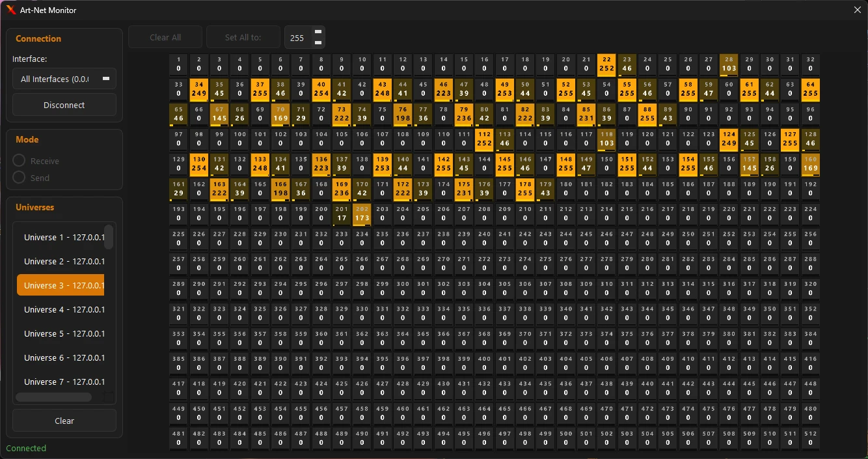Click channel 70 cell showing 169

[280, 114]
